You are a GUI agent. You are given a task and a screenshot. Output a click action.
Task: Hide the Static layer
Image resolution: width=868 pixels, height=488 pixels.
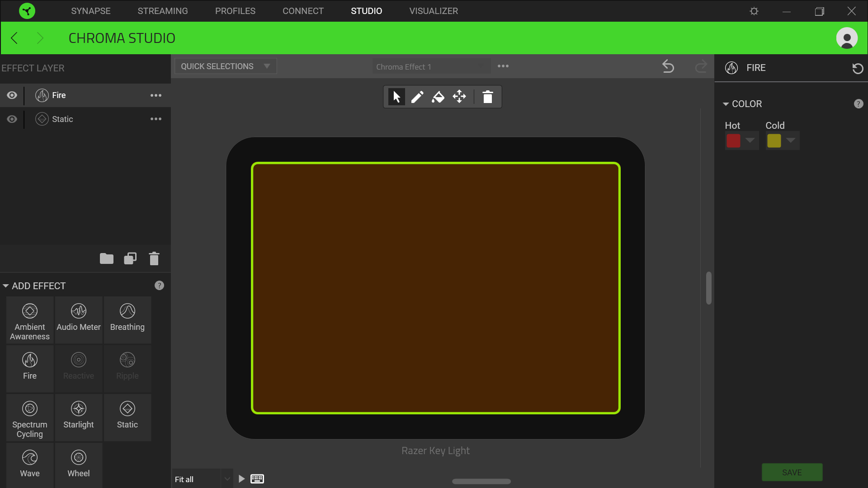pos(12,119)
